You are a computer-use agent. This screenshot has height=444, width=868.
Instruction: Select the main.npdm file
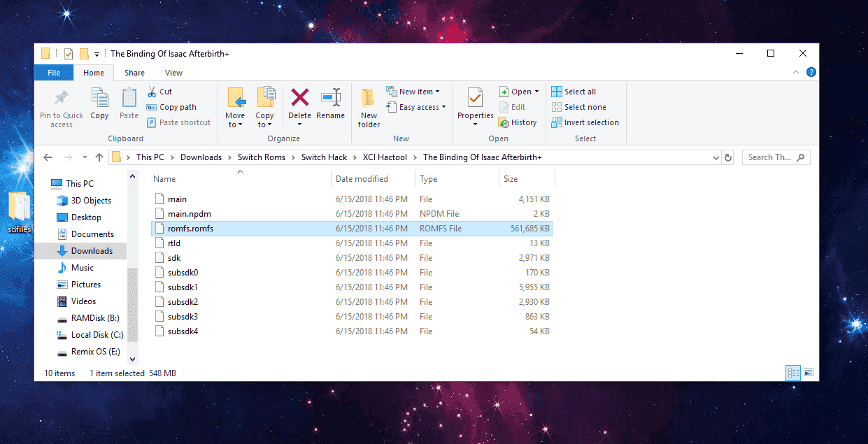352,214
